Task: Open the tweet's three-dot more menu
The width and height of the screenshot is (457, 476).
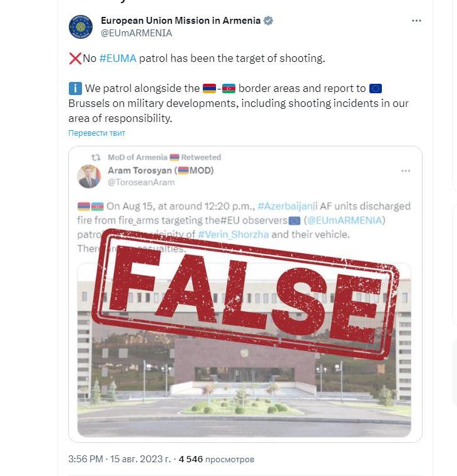Action: pyautogui.click(x=416, y=21)
